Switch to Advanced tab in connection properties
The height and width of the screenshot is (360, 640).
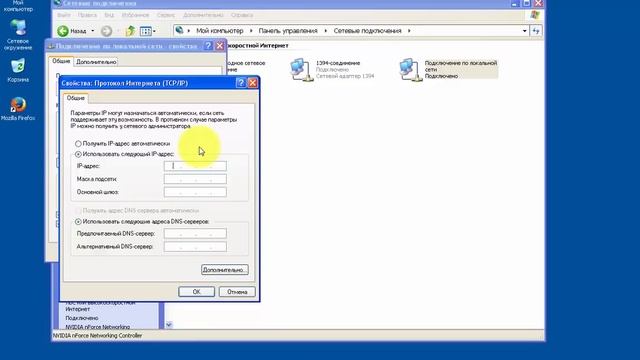coord(96,62)
